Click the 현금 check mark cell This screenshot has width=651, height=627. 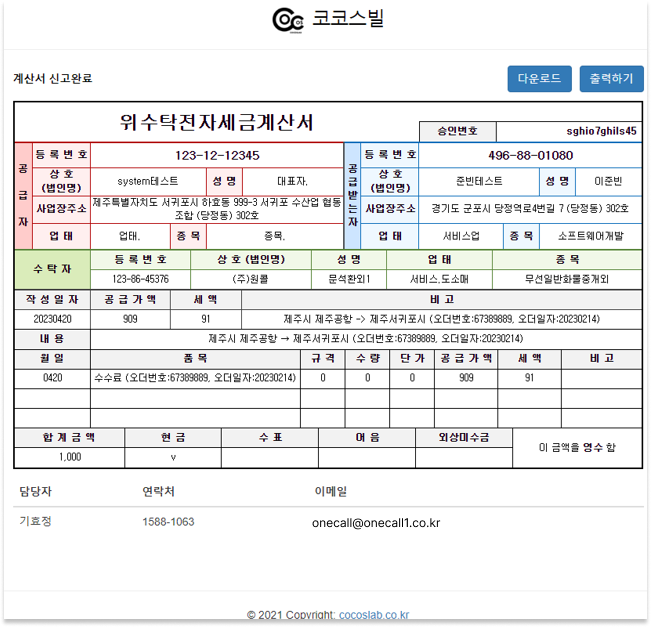coord(173,457)
